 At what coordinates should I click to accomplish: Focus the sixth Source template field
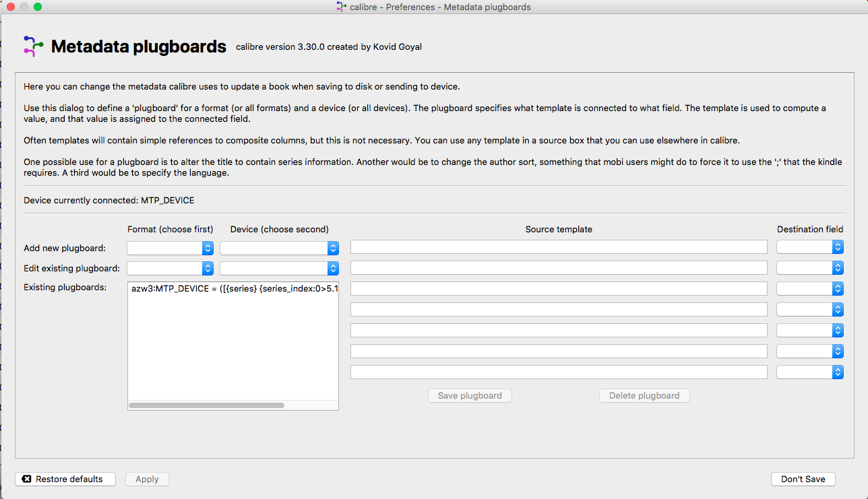coord(559,352)
